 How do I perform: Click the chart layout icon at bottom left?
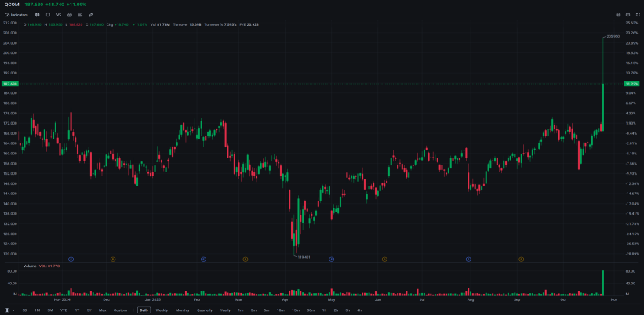7,310
